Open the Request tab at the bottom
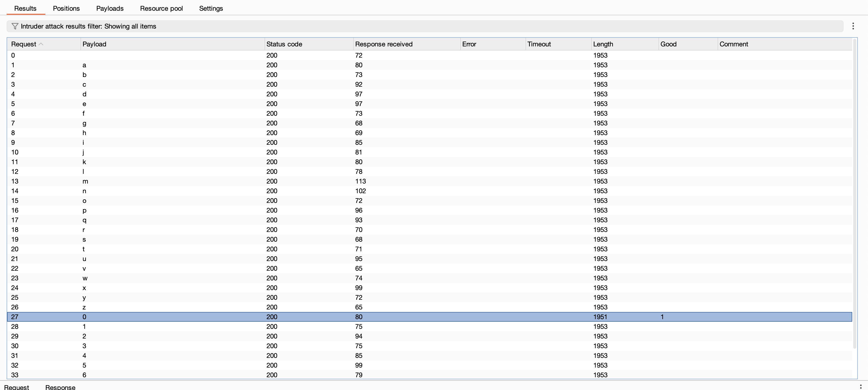The height and width of the screenshot is (390, 868). [x=17, y=387]
